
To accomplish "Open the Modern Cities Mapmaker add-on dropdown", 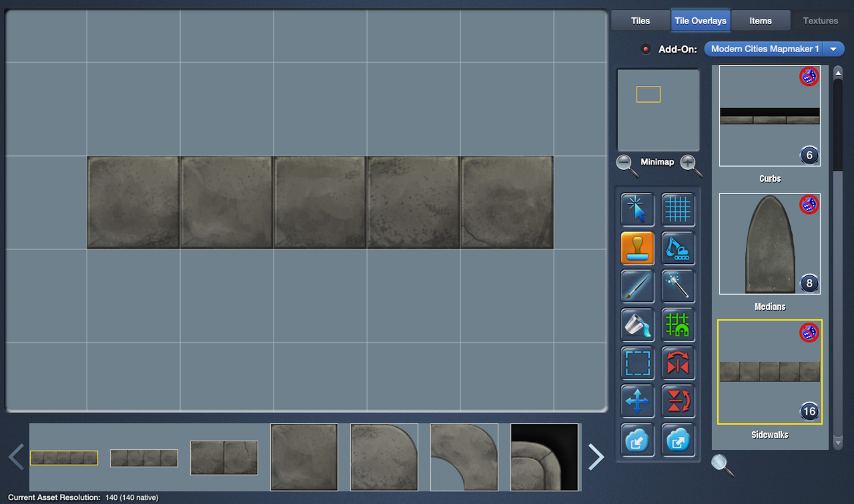I will click(775, 49).
